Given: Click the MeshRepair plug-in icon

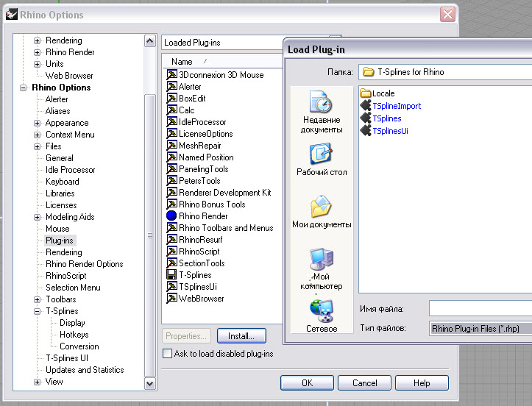Looking at the screenshot, I should (171, 145).
